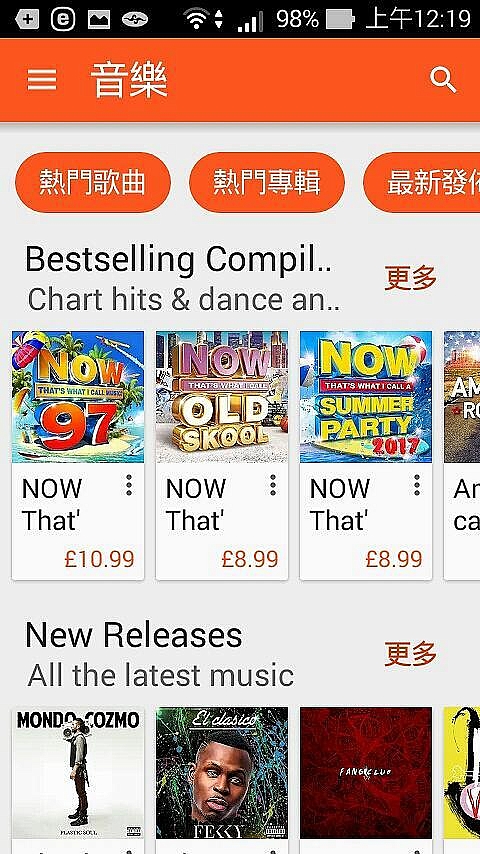This screenshot has height=854, width=480.
Task: Open the red Fangclub album cover
Action: (366, 773)
